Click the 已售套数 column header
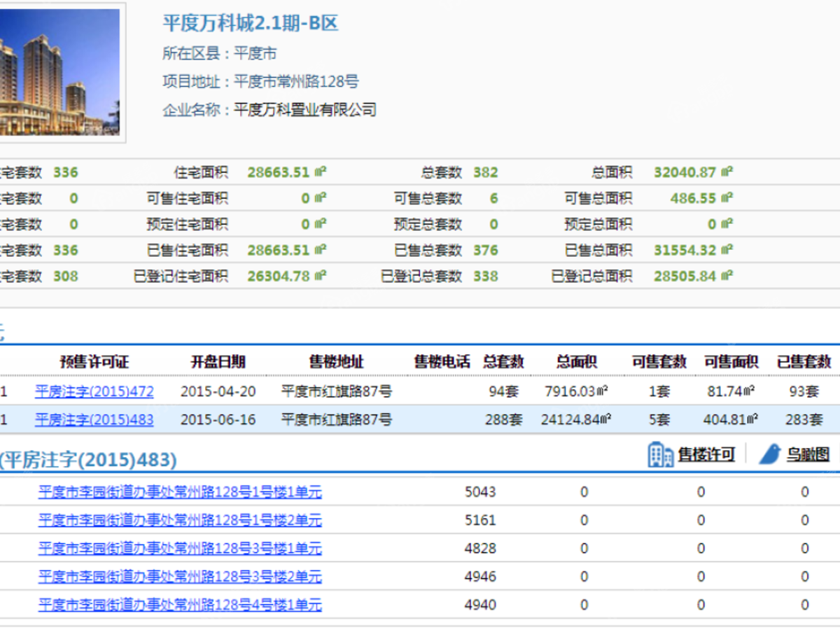 804,362
